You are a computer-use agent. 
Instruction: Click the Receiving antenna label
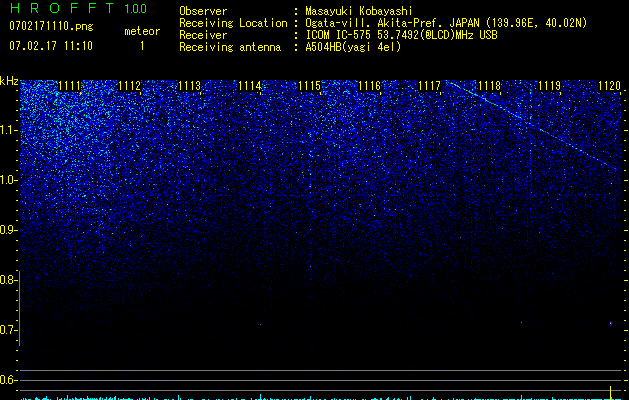tap(230, 47)
